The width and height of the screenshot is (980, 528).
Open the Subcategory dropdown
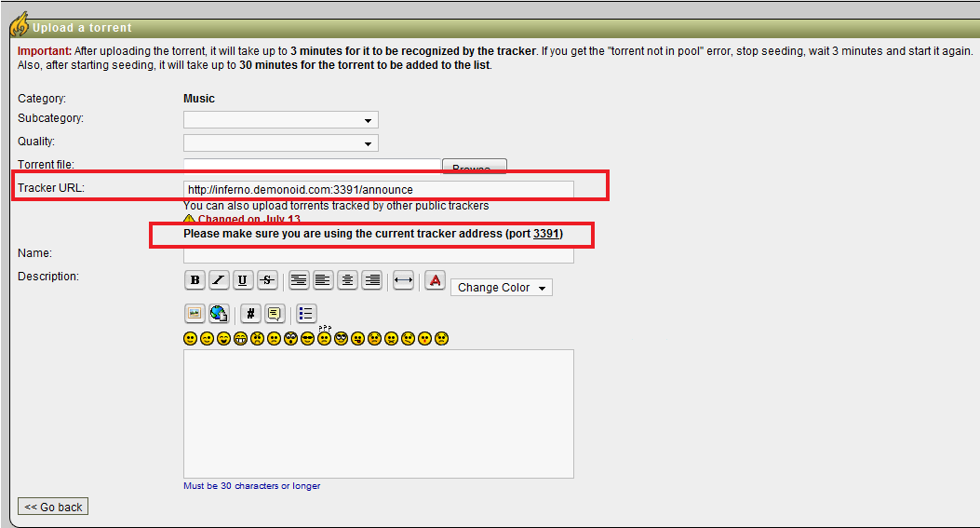point(280,120)
